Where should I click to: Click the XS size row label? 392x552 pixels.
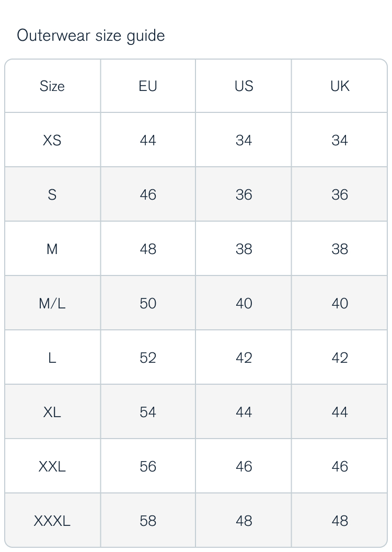(52, 141)
